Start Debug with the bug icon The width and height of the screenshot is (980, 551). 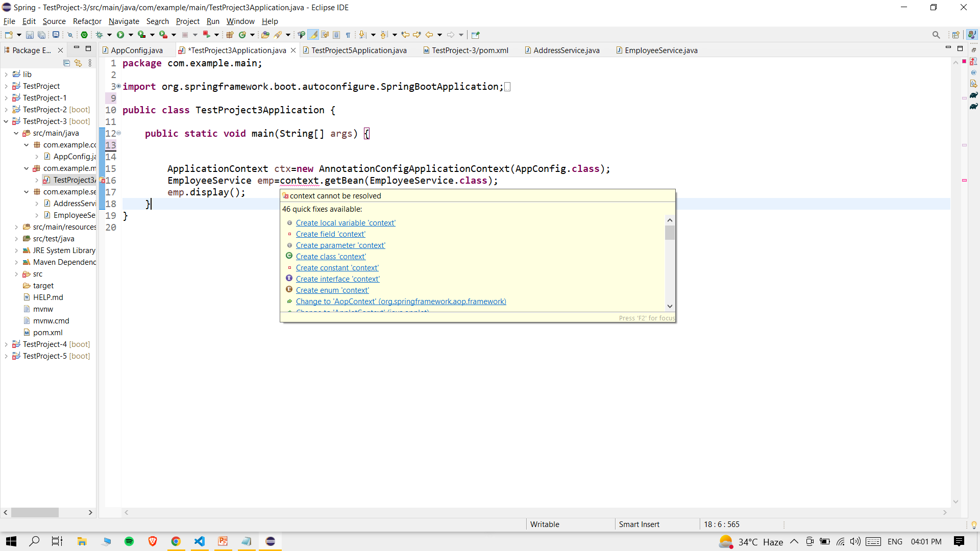(x=100, y=35)
